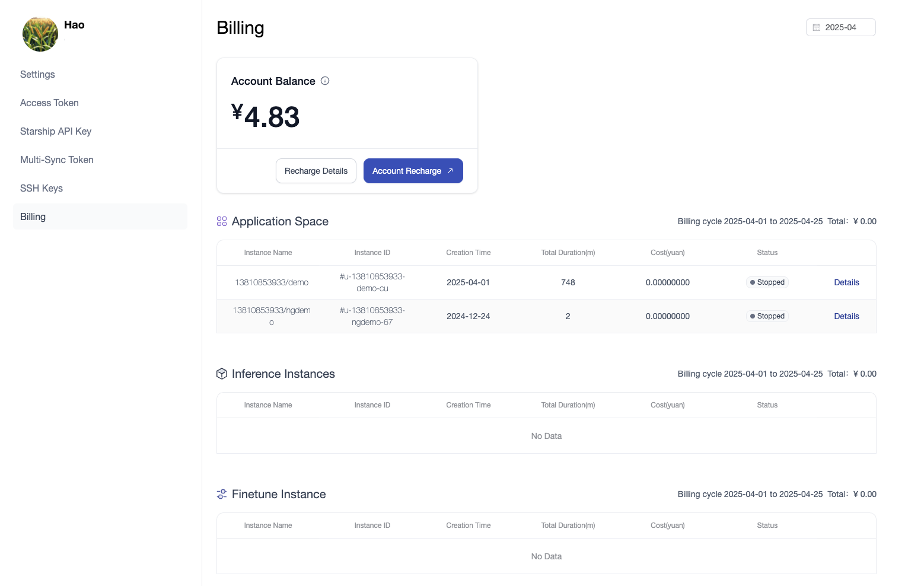Click the Stopped status of ngdemo instance
The width and height of the screenshot is (924, 586).
tap(767, 316)
